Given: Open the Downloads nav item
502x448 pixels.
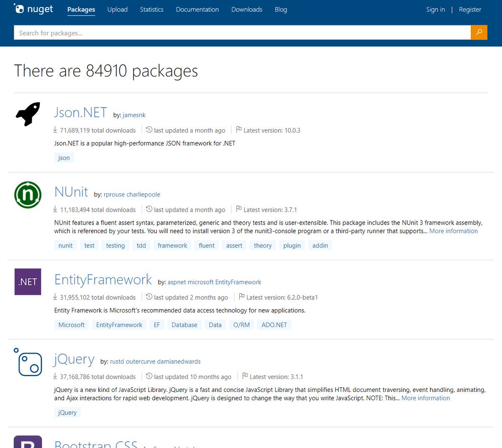Looking at the screenshot, I should pyautogui.click(x=247, y=9).
